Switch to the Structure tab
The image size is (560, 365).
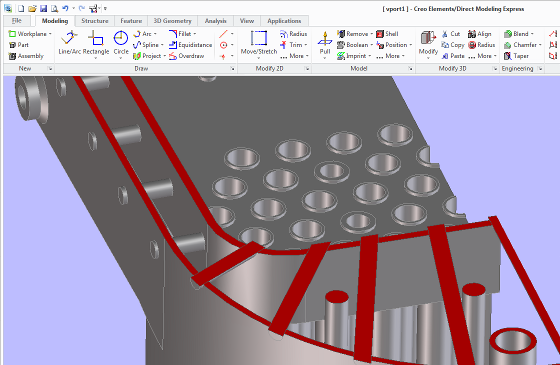point(95,21)
